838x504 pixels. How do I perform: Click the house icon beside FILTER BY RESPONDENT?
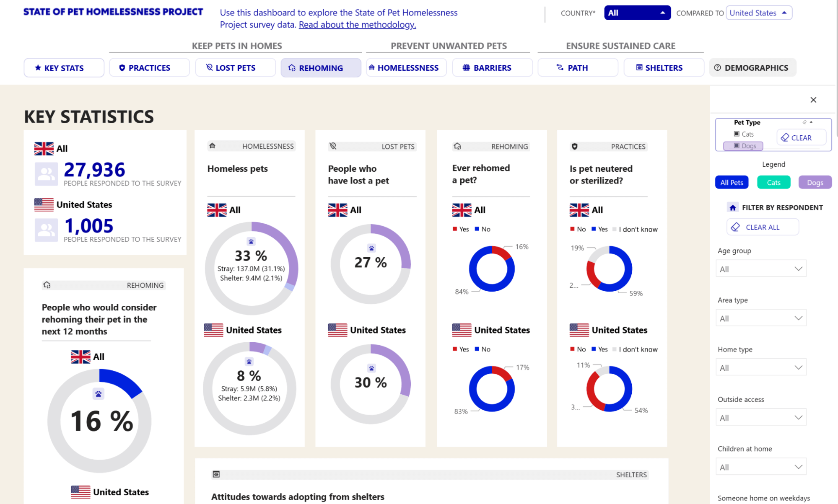click(x=732, y=207)
